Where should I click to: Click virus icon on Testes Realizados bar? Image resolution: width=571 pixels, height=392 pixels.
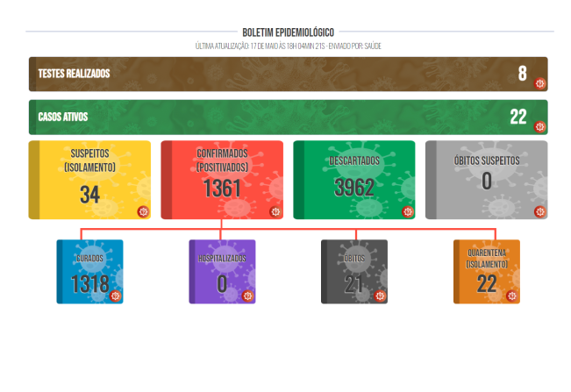pyautogui.click(x=540, y=84)
